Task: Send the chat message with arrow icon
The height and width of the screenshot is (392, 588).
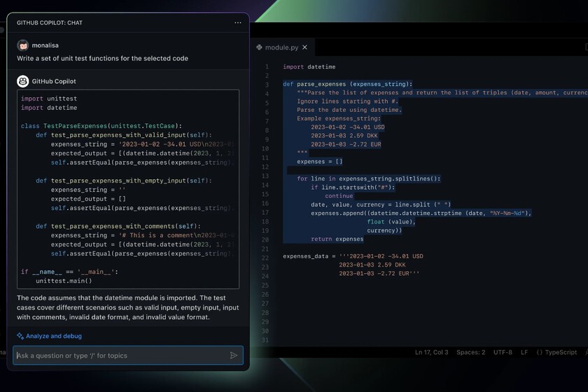Action: tap(234, 355)
